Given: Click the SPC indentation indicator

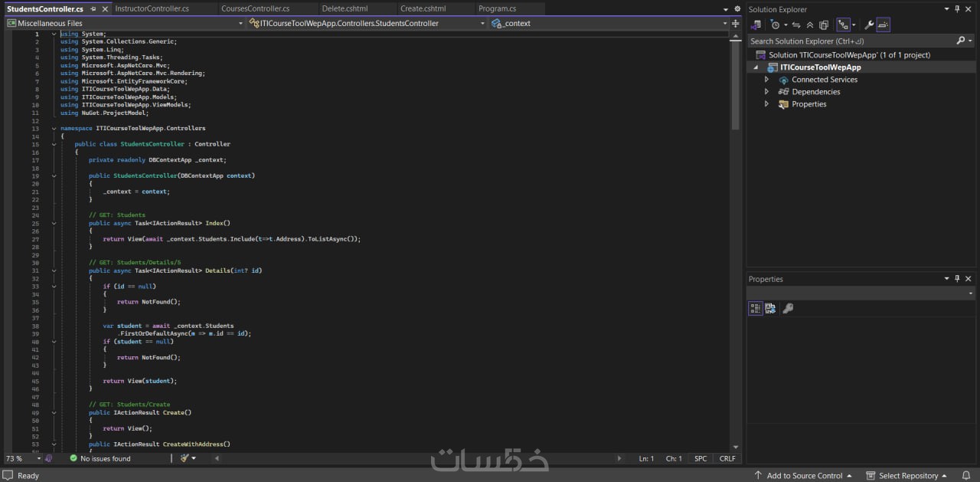Looking at the screenshot, I should point(701,458).
